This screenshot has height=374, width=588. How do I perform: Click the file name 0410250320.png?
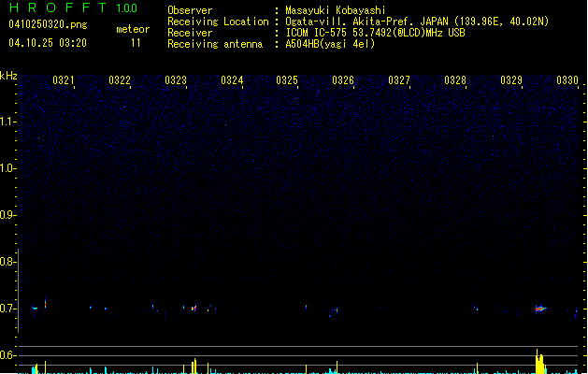[48, 25]
